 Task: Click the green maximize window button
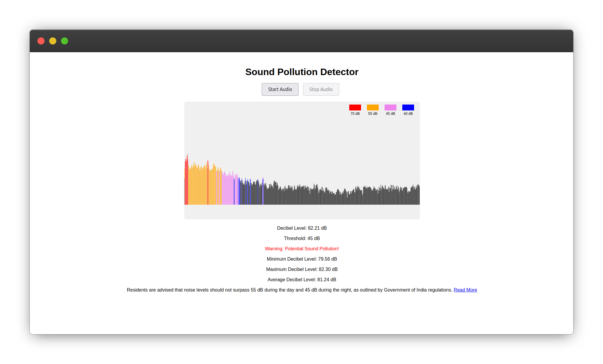pos(65,41)
